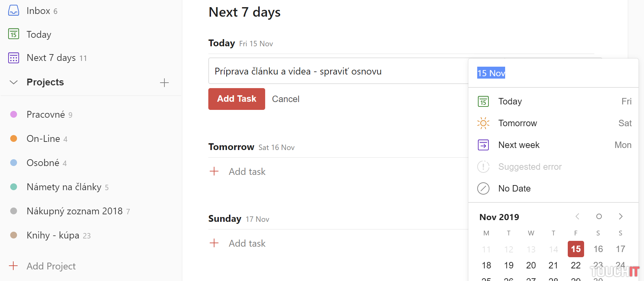The width and height of the screenshot is (644, 281).
Task: Go to previous month in calendar
Action: 577,217
